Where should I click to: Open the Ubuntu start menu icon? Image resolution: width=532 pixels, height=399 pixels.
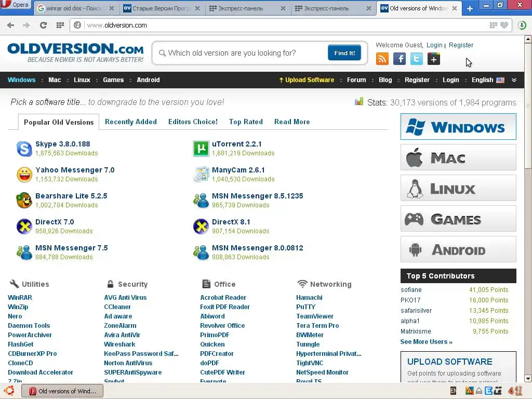coord(9,391)
